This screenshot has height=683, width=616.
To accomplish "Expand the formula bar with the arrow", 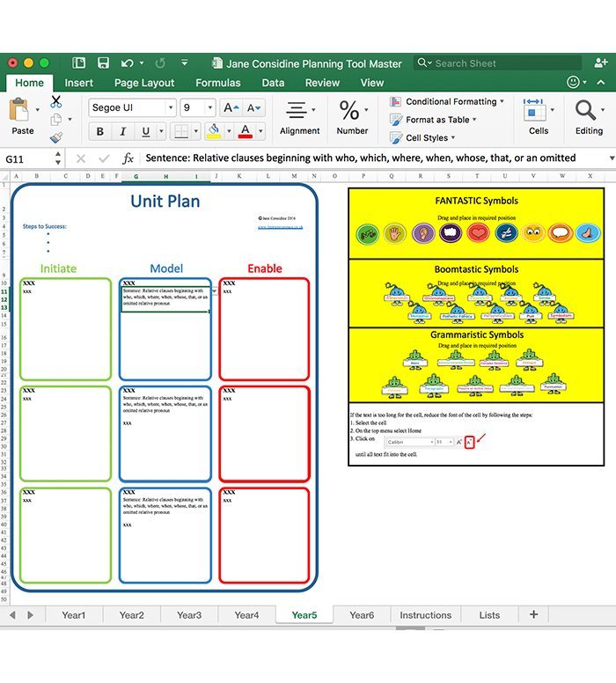I will (x=612, y=158).
